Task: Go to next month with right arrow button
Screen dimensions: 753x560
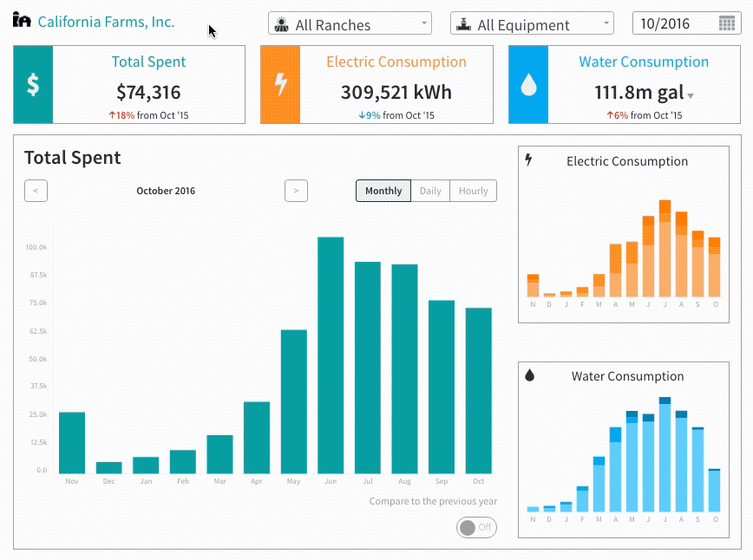Action: 297,191
